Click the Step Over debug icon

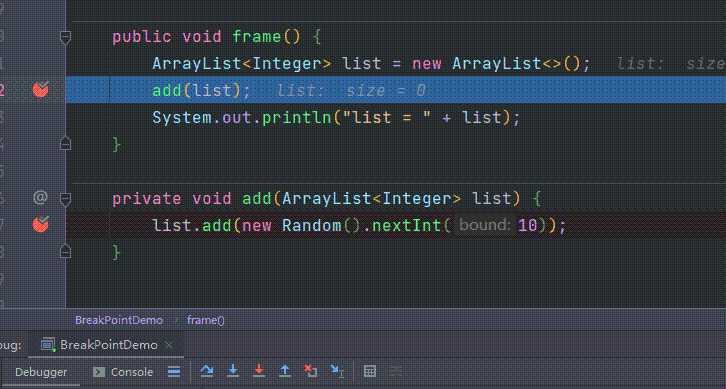tap(207, 371)
